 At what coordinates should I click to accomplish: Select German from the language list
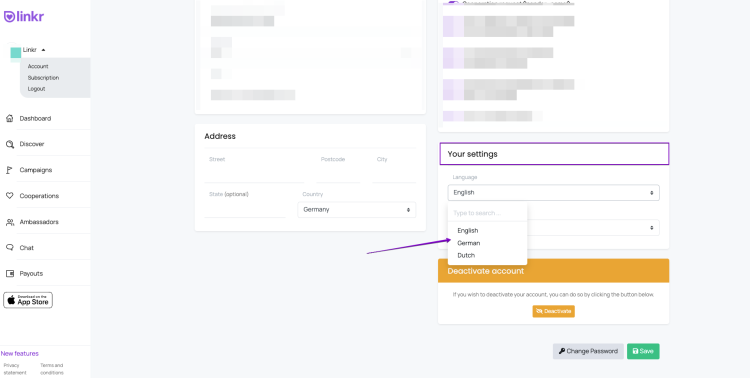coord(469,243)
